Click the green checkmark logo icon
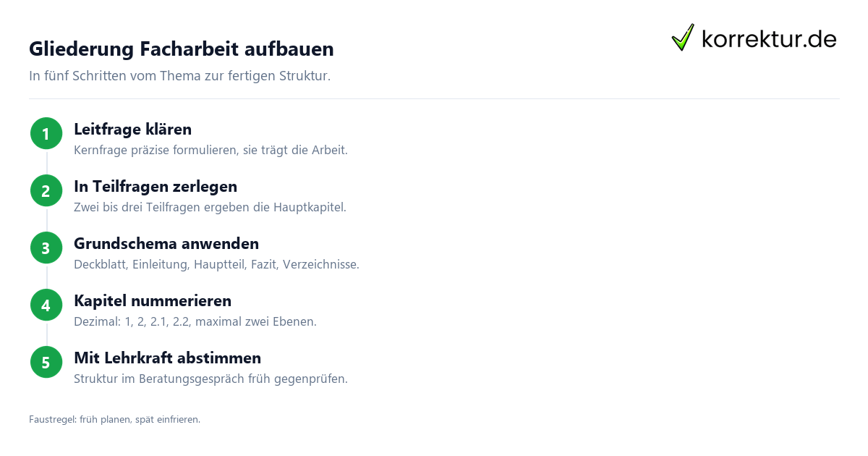This screenshot has width=868, height=456. (683, 37)
